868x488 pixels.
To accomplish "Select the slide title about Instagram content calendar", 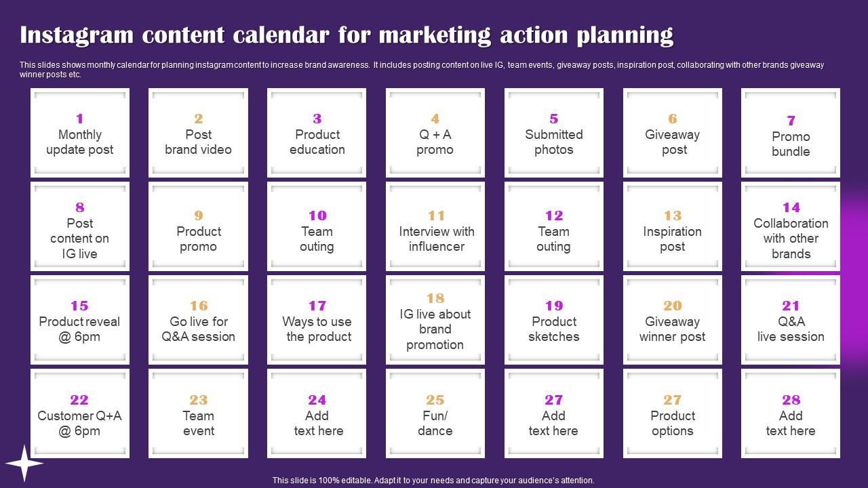I will click(347, 35).
